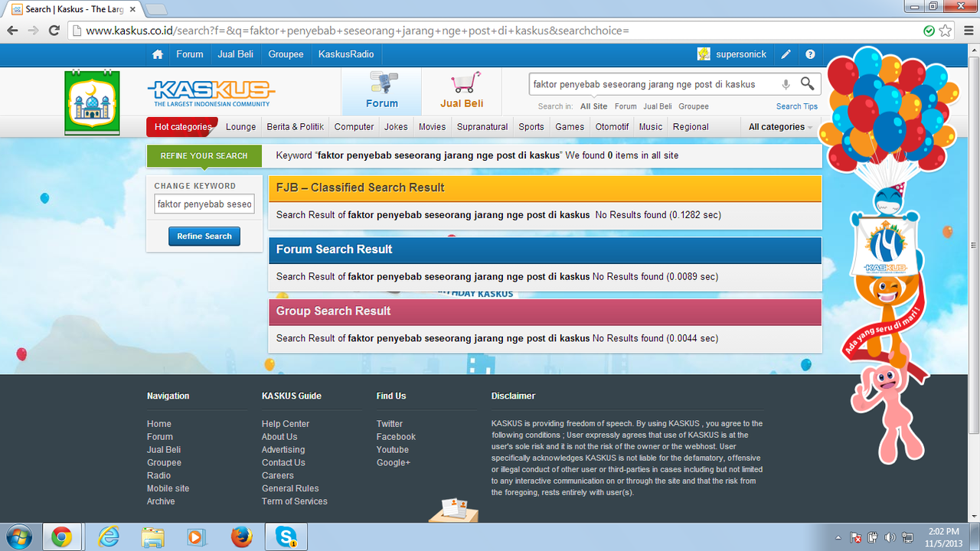Show hidden tray icons arrow

coord(838,537)
